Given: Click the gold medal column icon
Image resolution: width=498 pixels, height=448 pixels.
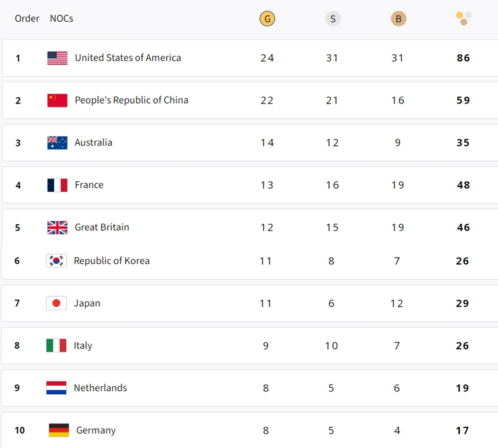Looking at the screenshot, I should (267, 19).
